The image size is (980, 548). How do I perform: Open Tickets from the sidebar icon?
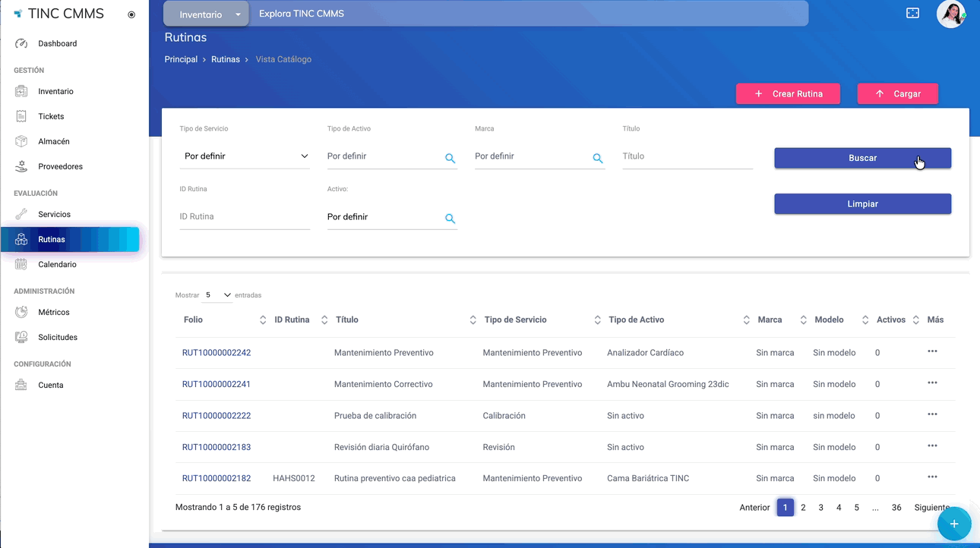coord(21,117)
